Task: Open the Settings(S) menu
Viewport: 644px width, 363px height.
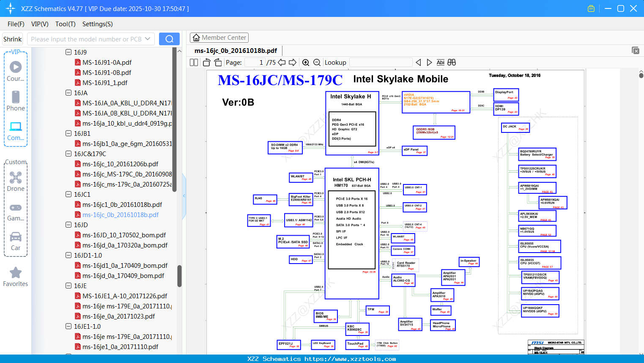Action: 98,24
